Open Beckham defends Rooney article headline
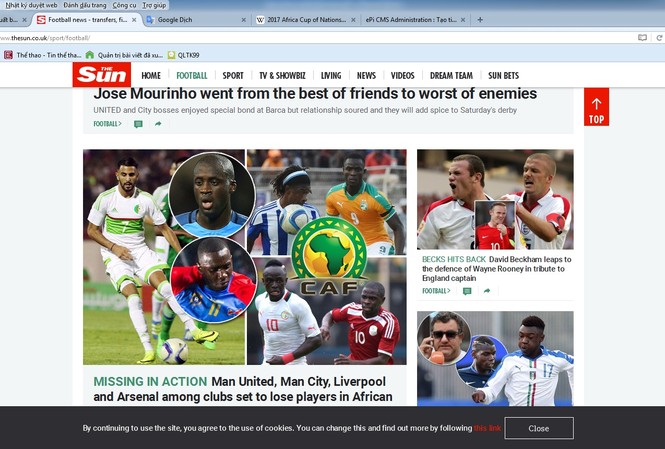This screenshot has height=449, width=665. coord(496,269)
